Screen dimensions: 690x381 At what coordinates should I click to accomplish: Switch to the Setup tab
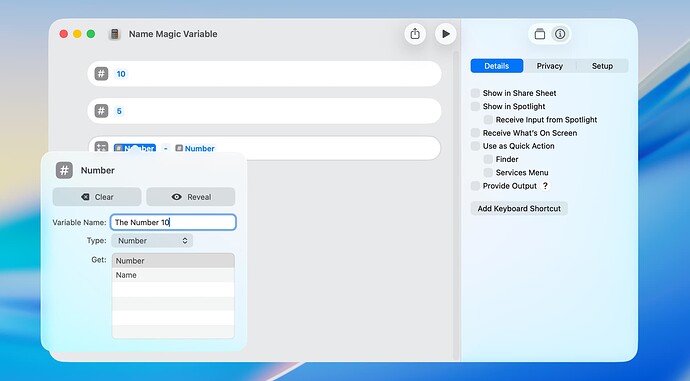pos(602,66)
